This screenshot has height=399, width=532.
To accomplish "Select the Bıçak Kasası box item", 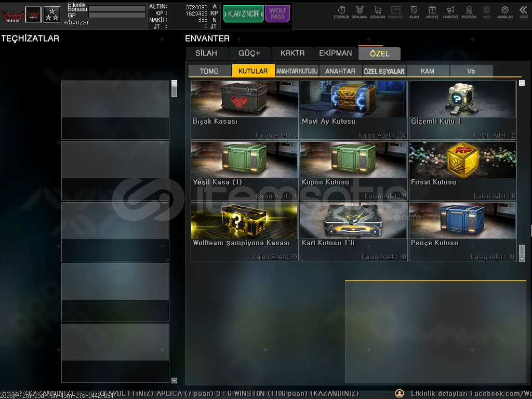I will tap(245, 110).
